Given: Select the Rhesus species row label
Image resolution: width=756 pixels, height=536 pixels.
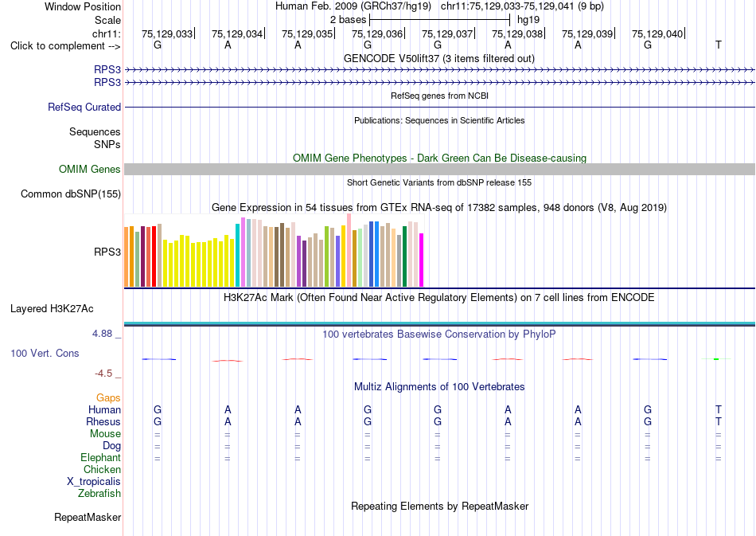Looking at the screenshot, I should click(103, 421).
